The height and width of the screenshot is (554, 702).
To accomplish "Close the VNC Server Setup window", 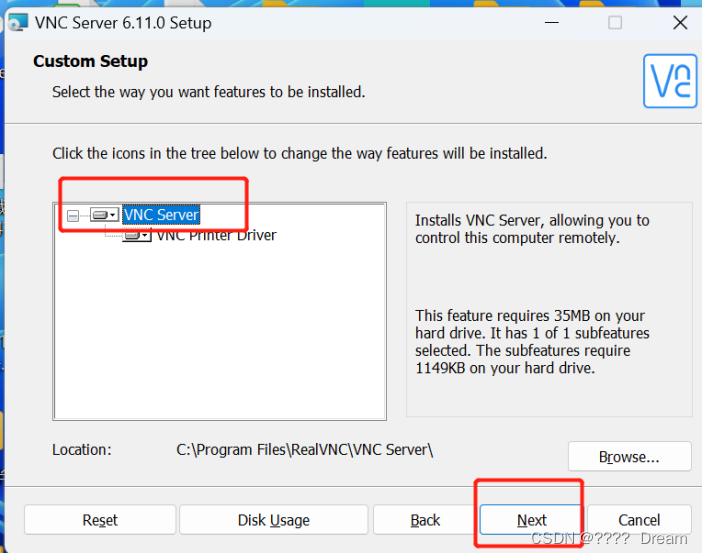I will pos(680,22).
